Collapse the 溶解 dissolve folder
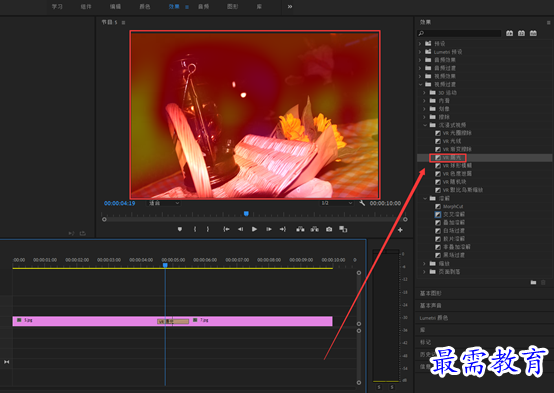554x393 pixels. (425, 198)
